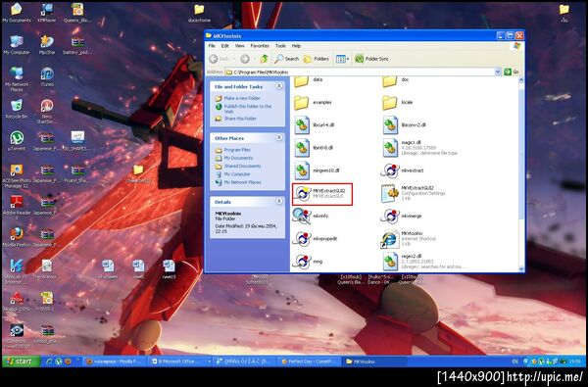The width and height of the screenshot is (588, 387).
Task: Select the libintl-8.dll file
Action: 314,148
